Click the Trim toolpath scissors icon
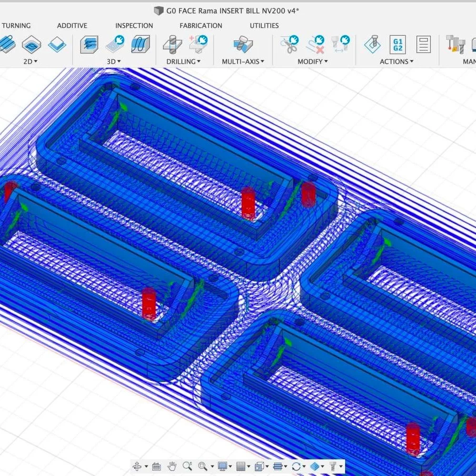This screenshot has height=476, width=476. click(x=289, y=44)
